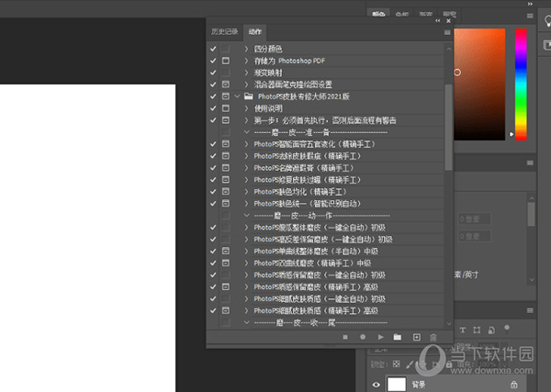Click the delete trash icon in Actions panel
Image resolution: width=551 pixels, height=392 pixels.
(433, 337)
